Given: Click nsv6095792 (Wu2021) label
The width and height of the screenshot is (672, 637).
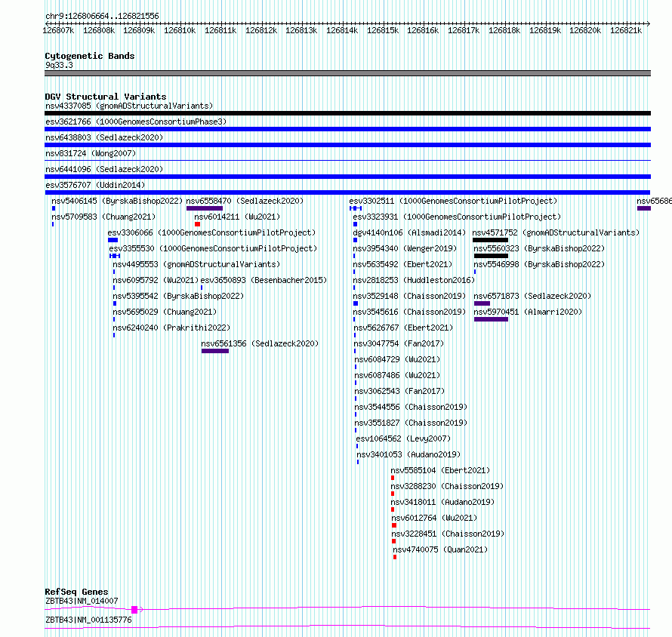Looking at the screenshot, I should click(156, 280).
